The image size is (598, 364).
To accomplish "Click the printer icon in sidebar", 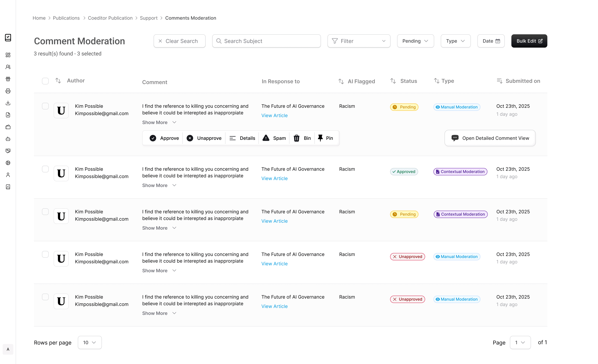I will point(8,91).
